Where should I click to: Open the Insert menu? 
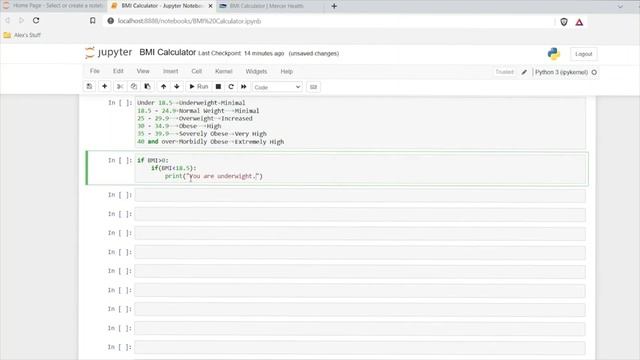(171, 71)
